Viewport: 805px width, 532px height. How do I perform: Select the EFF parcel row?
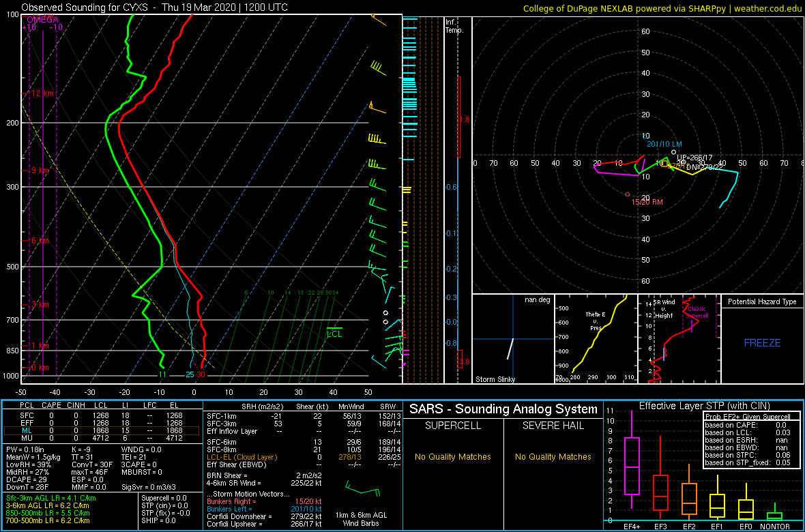coord(102,423)
